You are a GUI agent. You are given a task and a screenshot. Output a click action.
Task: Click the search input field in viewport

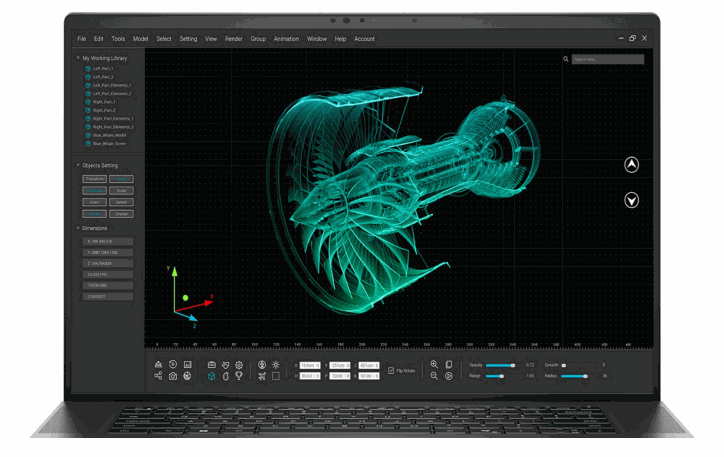tap(608, 59)
